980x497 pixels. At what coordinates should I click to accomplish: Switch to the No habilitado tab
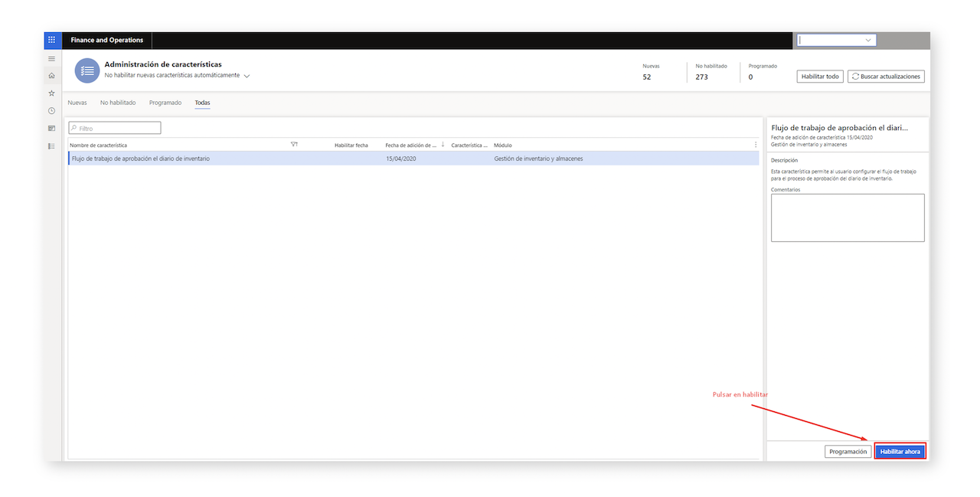(118, 103)
